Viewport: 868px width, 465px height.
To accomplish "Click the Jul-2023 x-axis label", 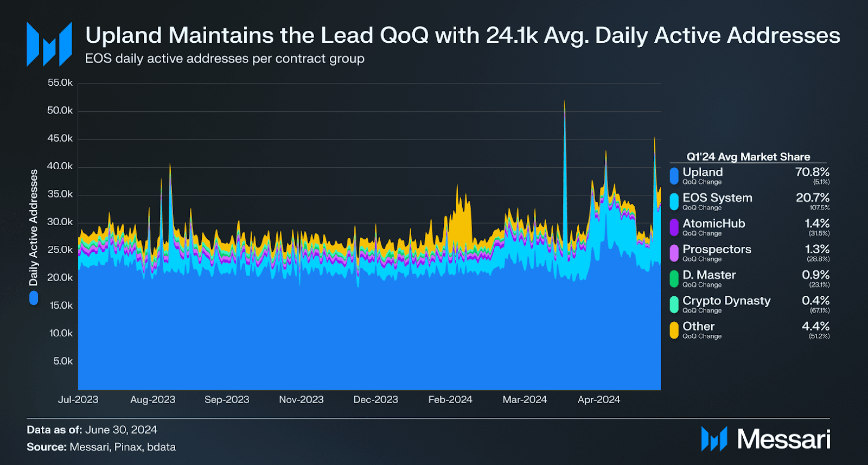I will (x=78, y=399).
